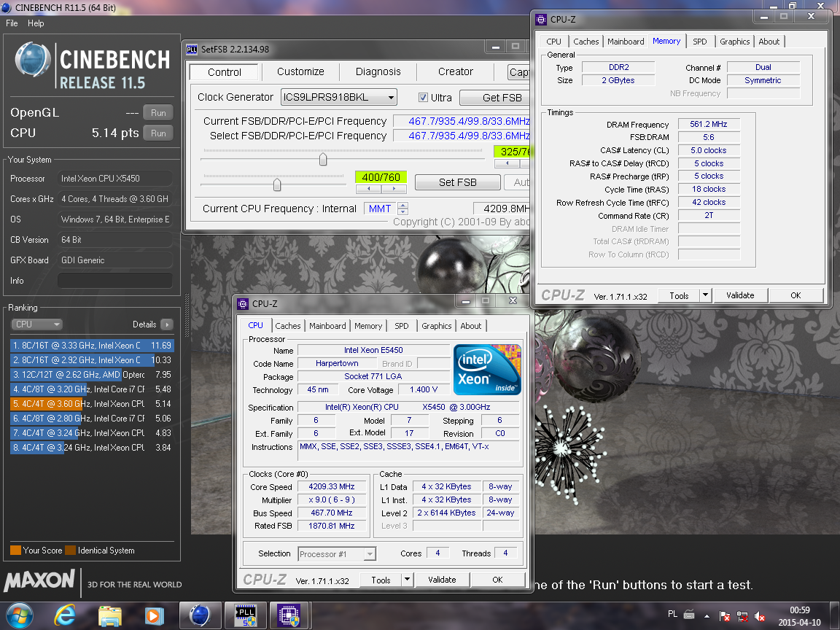Switch to Creator tab in SetFSB
The image size is (840, 630).
click(x=456, y=71)
